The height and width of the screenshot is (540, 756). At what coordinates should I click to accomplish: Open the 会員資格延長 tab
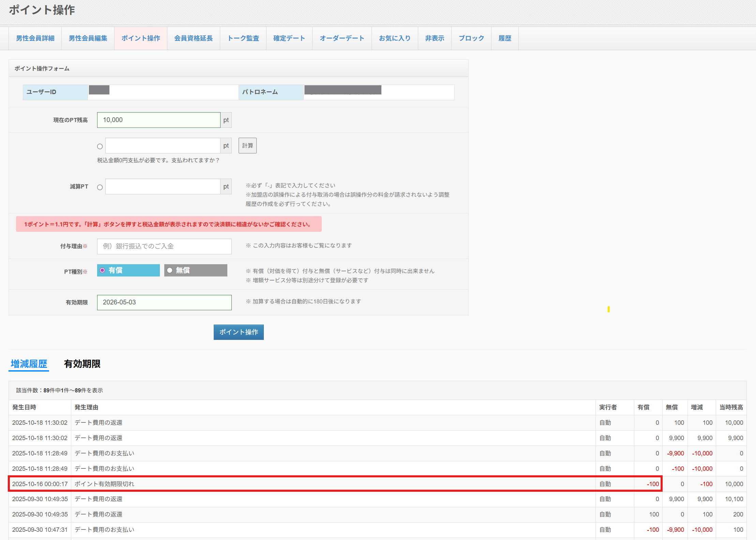pos(193,38)
